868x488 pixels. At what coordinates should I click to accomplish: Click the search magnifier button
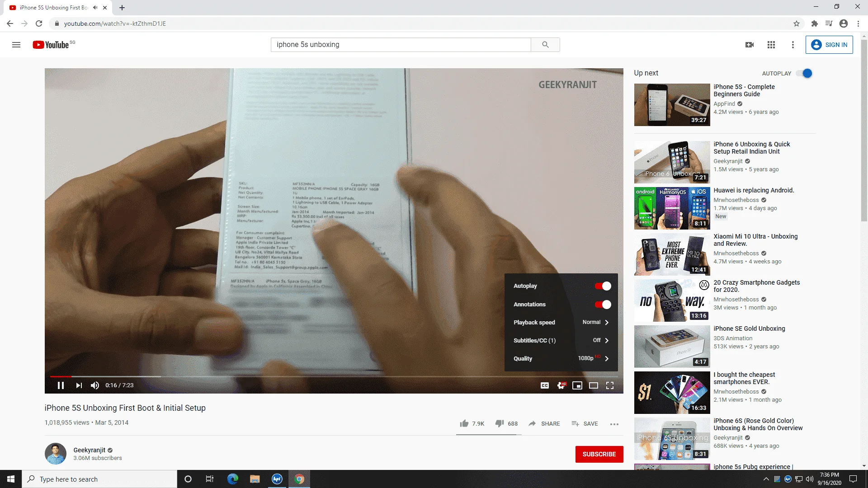coord(545,45)
